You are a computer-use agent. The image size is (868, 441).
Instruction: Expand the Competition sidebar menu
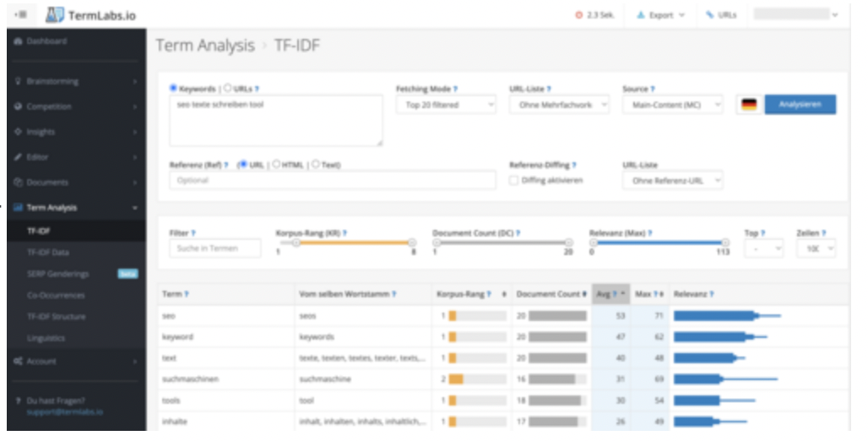point(76,106)
